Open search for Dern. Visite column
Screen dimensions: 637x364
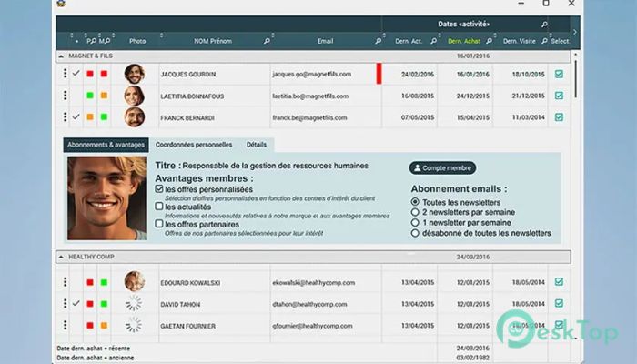[x=544, y=41]
